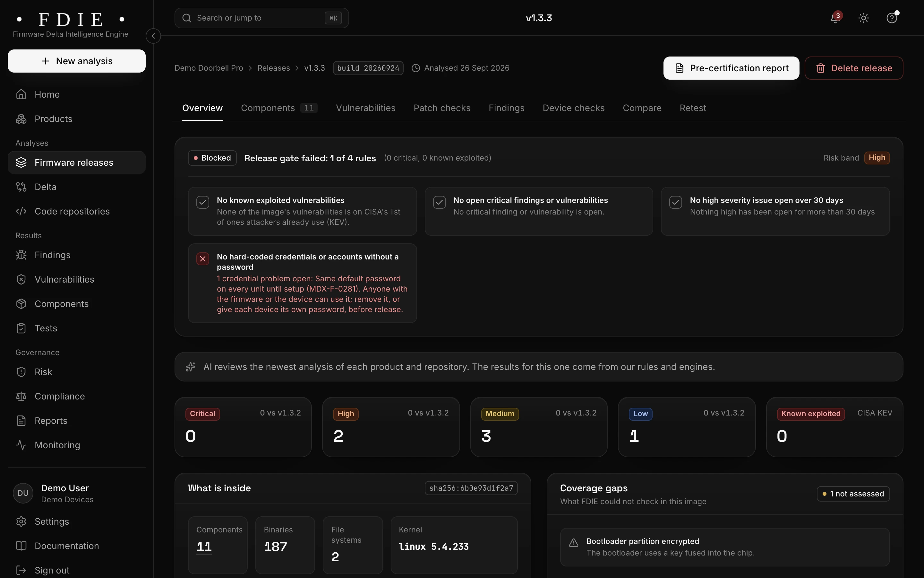
Task: Open Documentation in sidebar
Action: (76, 546)
